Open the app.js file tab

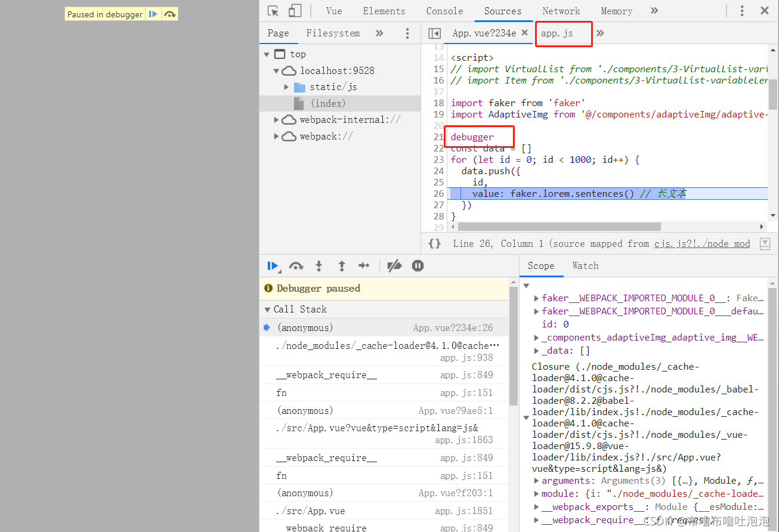(557, 33)
